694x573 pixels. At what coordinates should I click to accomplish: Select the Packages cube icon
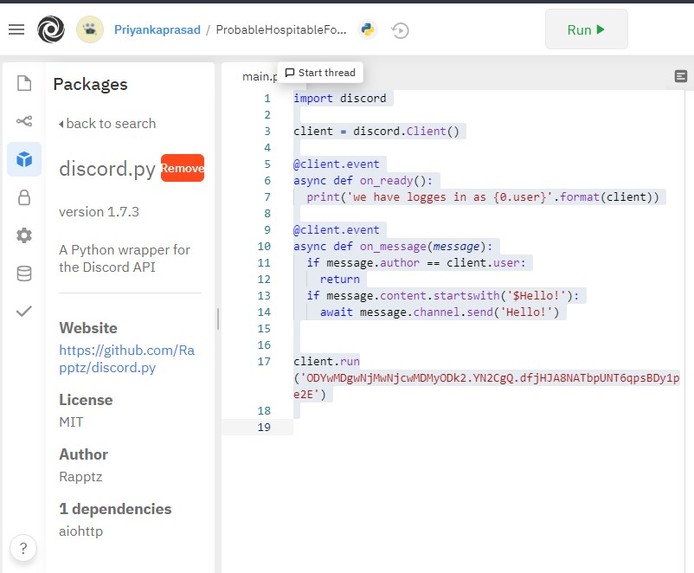click(x=24, y=159)
